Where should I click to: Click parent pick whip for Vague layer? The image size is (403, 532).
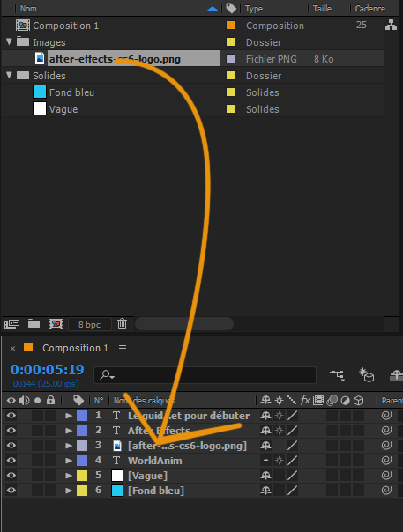pyautogui.click(x=386, y=476)
